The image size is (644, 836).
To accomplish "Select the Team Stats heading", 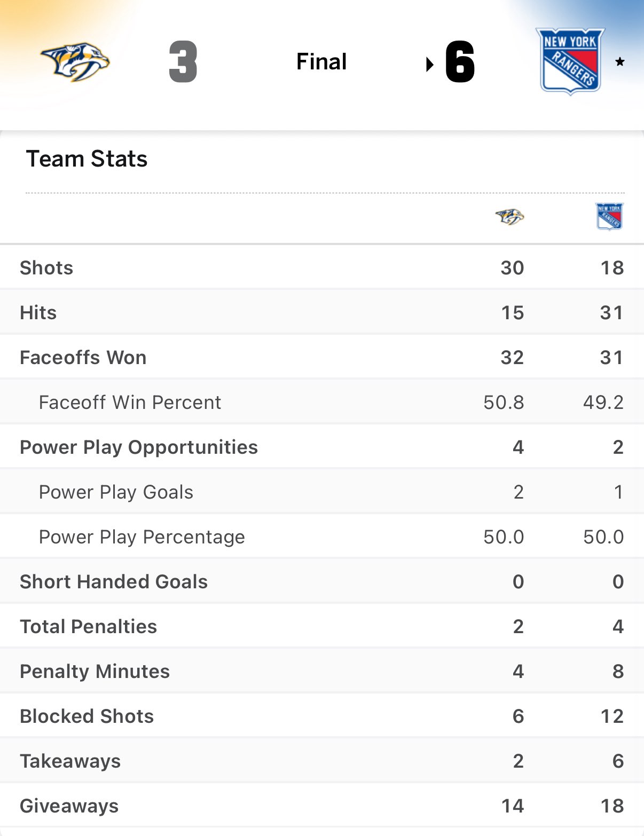I will coord(87,159).
